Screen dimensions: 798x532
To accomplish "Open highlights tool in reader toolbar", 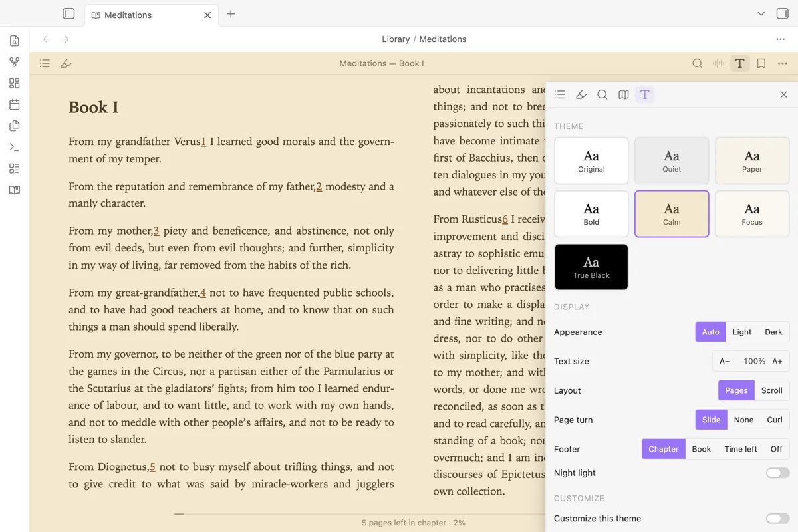I will tap(66, 63).
